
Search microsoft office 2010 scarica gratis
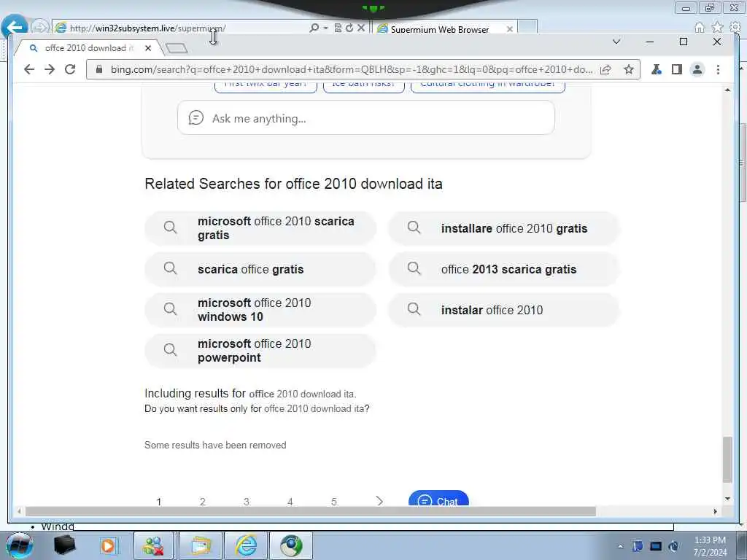pyautogui.click(x=260, y=228)
